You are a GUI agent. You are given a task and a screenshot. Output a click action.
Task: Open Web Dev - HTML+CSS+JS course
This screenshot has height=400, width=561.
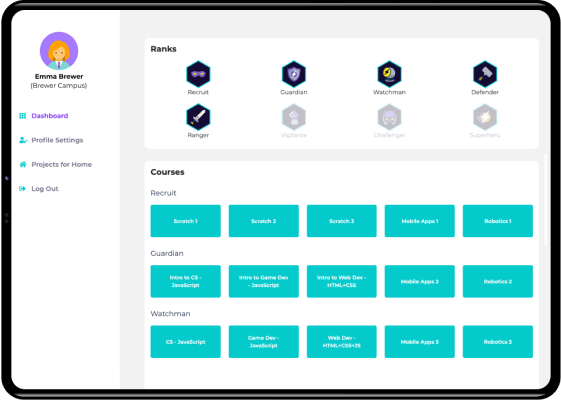pos(342,342)
